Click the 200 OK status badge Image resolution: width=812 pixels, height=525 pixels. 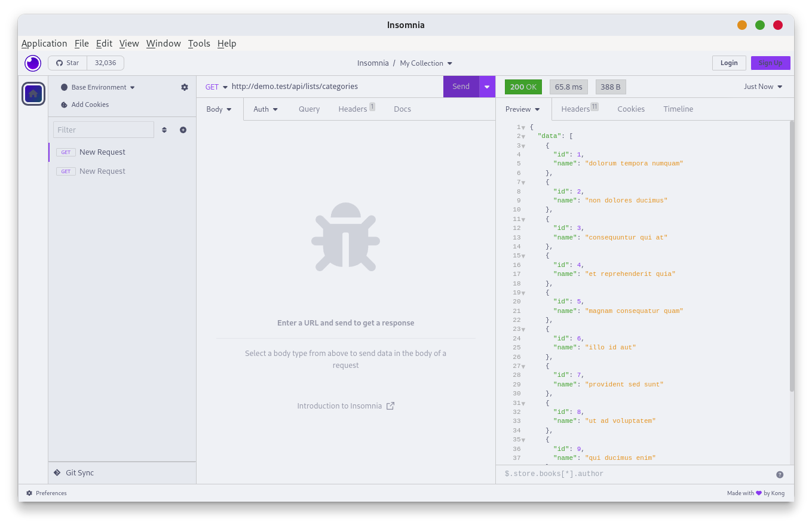click(523, 87)
